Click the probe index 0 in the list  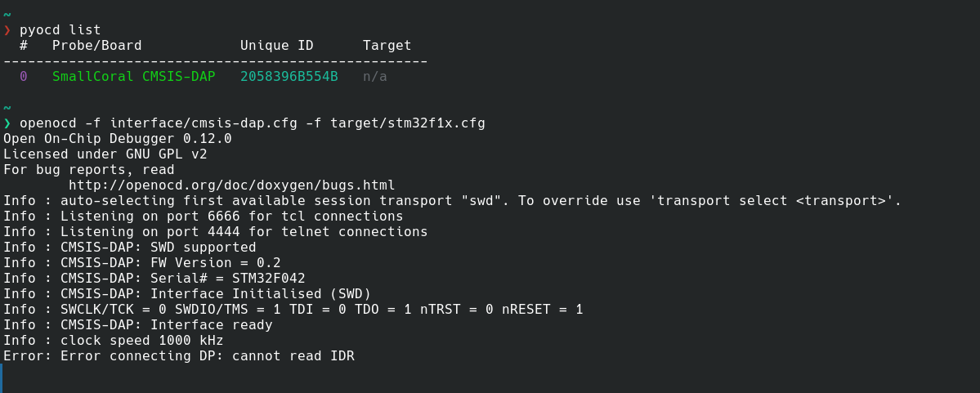(24, 77)
